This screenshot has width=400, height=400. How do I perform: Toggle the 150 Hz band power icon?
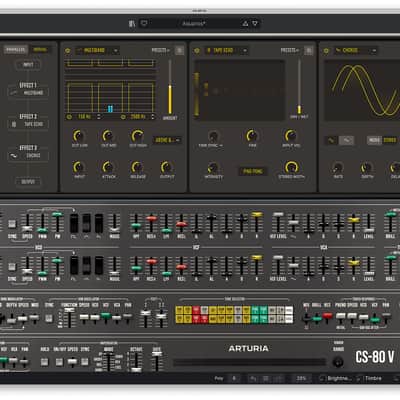coord(69,117)
